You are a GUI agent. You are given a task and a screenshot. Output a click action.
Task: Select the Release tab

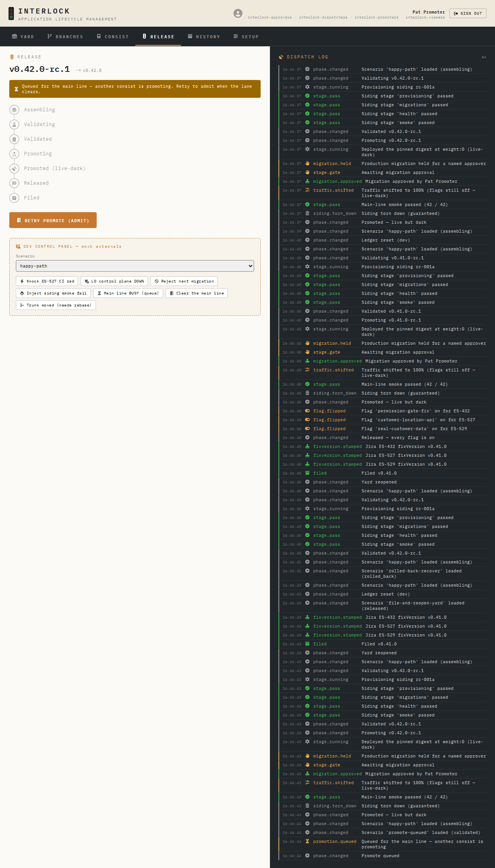point(158,37)
